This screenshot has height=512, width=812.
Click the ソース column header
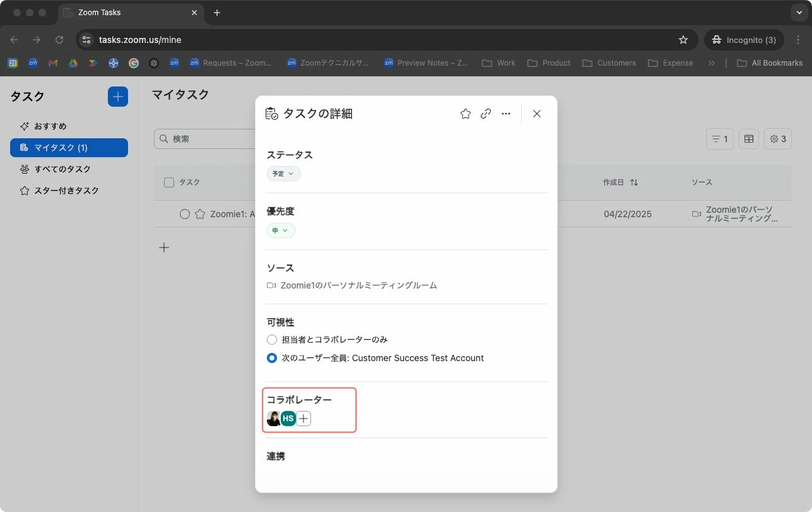pyautogui.click(x=702, y=182)
